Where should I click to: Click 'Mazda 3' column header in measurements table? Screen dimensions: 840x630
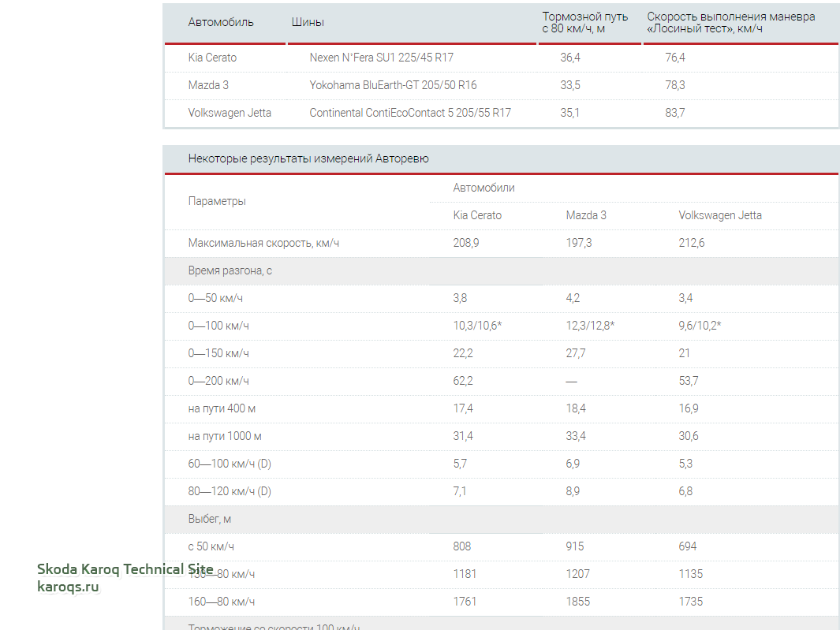click(x=586, y=215)
